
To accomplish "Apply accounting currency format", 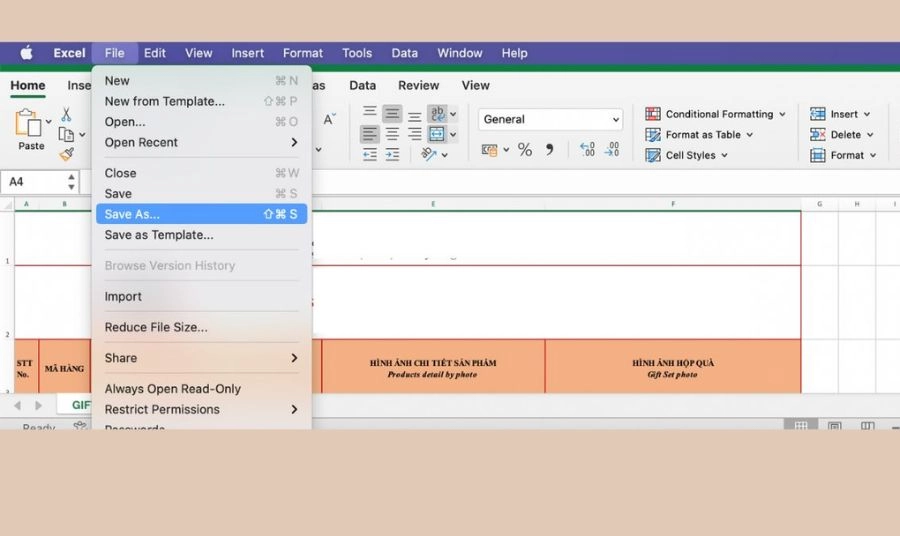I will (x=490, y=150).
